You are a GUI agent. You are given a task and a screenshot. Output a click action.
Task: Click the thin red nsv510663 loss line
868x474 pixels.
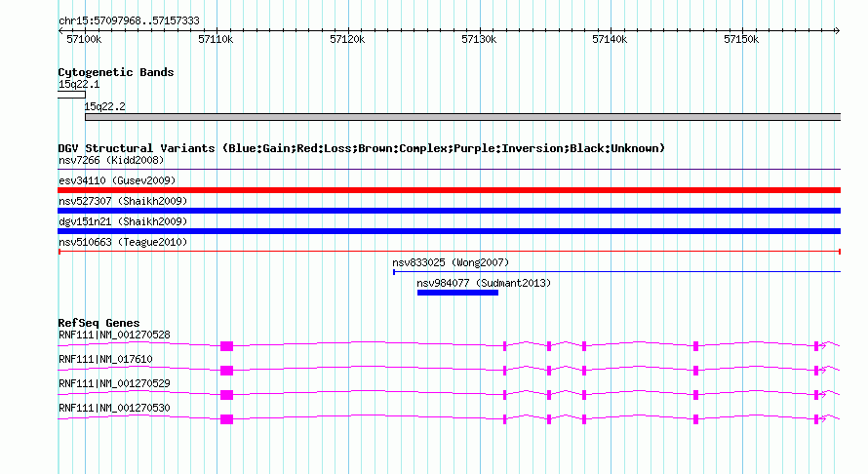point(450,252)
